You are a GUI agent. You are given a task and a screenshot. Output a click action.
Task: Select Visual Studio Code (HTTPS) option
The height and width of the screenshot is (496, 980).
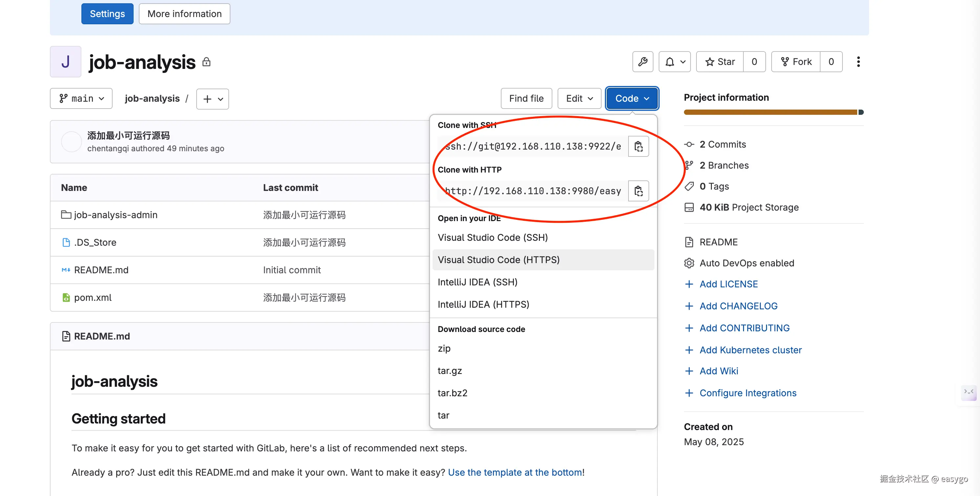499,260
